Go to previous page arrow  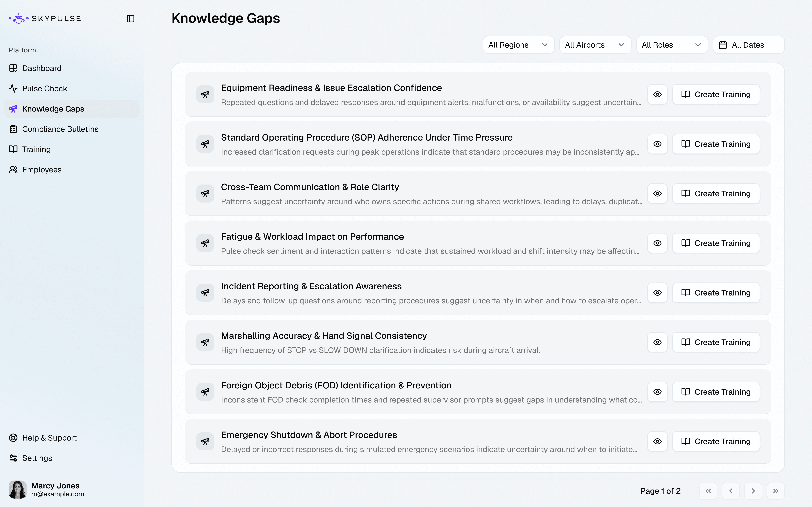click(731, 491)
